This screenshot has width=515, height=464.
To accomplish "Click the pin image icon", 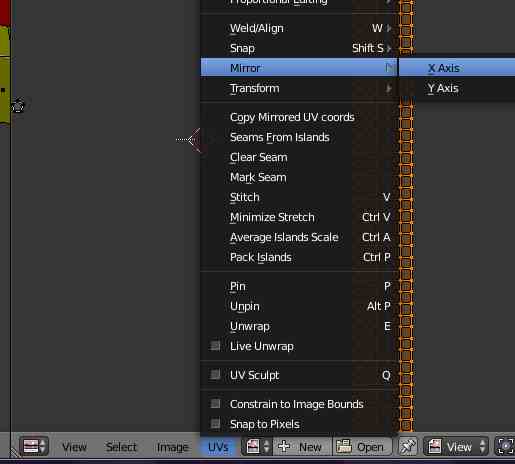I will tap(408, 446).
